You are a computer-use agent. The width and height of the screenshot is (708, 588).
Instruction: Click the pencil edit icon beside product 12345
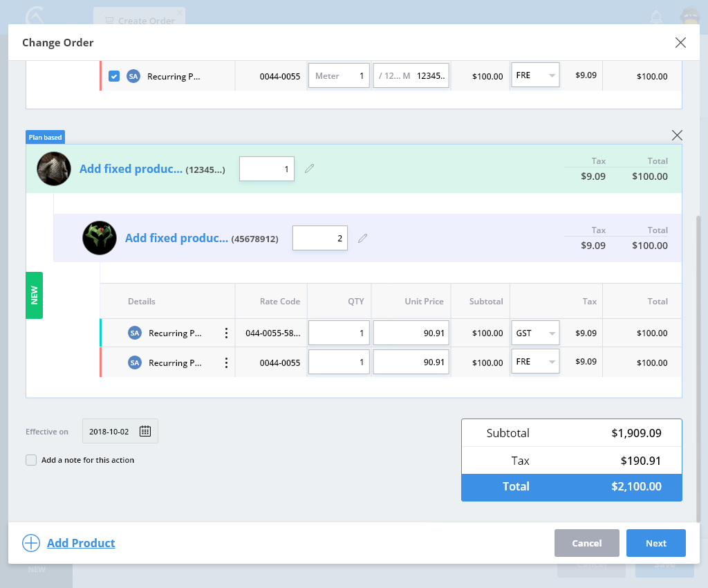point(310,169)
